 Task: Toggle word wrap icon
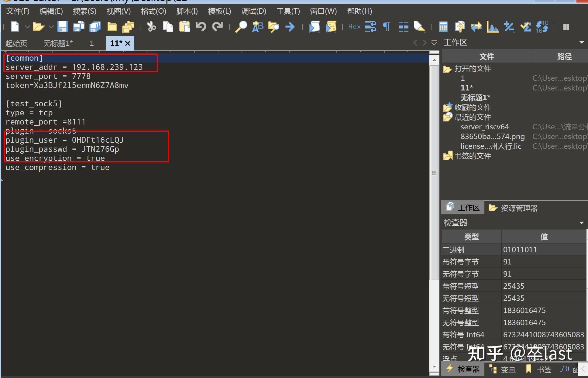click(371, 27)
